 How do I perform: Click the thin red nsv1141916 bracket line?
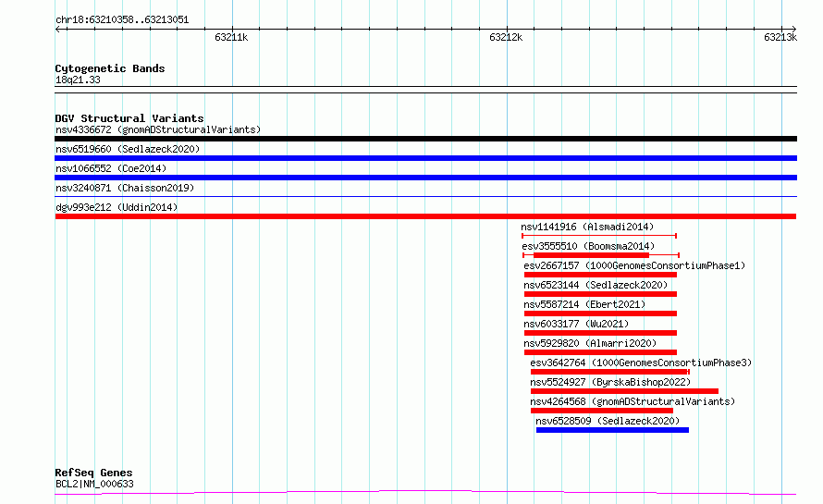pos(599,236)
